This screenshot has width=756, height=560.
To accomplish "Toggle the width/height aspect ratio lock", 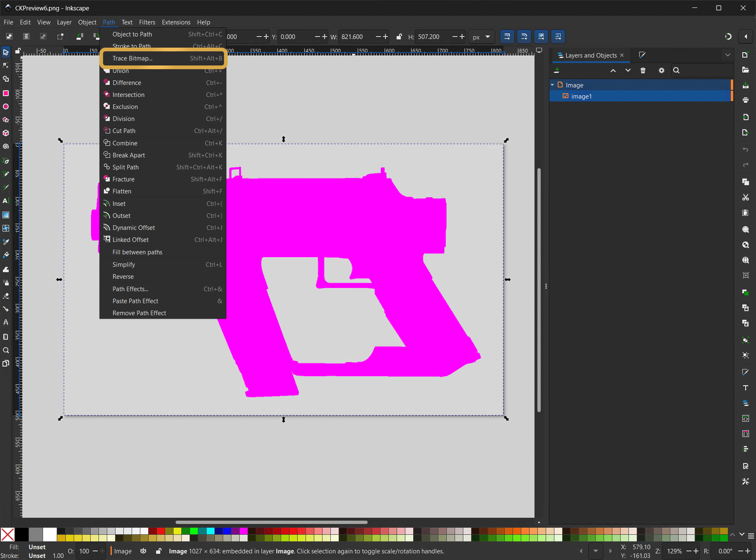I will [399, 36].
